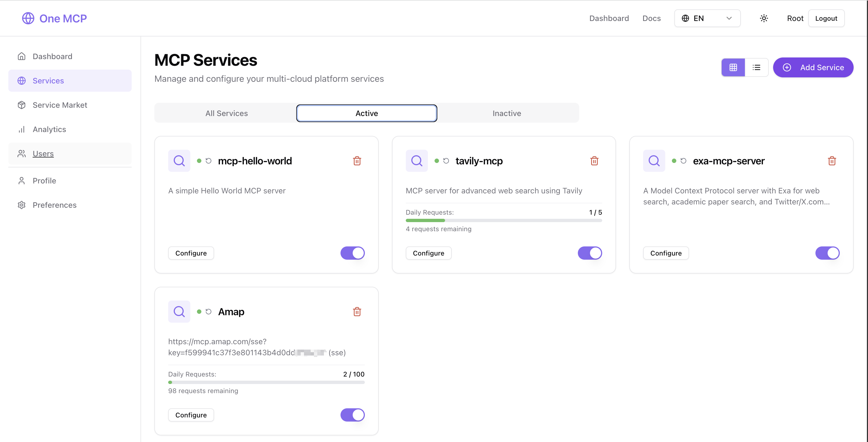This screenshot has width=868, height=442.
Task: Delete the exa-mcp-server service
Action: (x=832, y=161)
